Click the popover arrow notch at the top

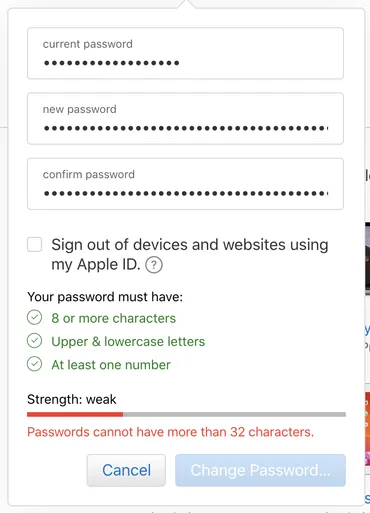point(187,4)
